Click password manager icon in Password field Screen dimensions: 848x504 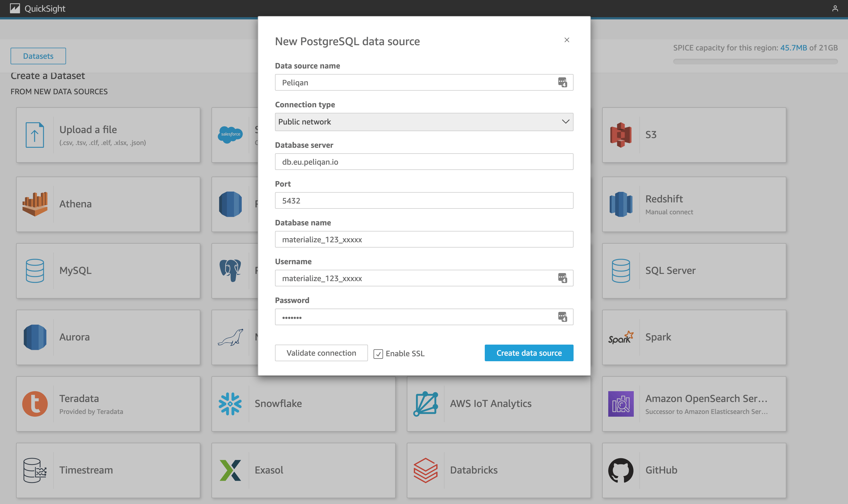point(562,317)
